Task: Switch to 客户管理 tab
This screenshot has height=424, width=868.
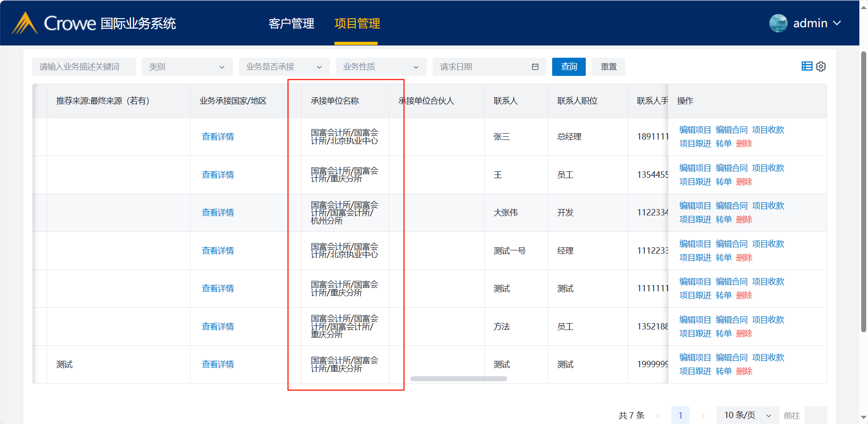Action: [x=291, y=24]
